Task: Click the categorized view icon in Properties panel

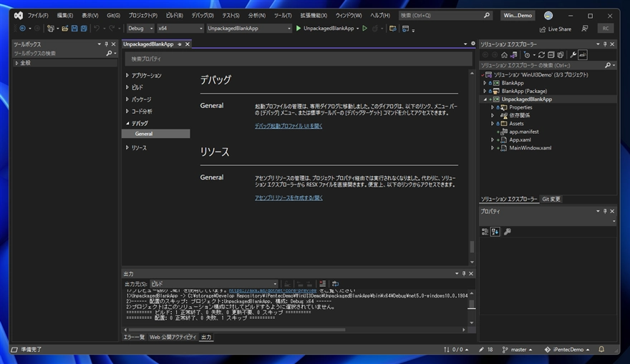Action: (x=485, y=232)
